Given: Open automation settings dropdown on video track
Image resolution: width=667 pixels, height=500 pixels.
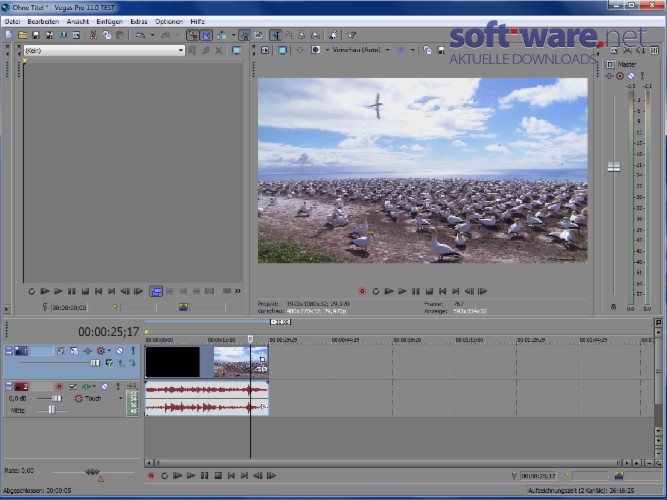Looking at the screenshot, I should [109, 351].
